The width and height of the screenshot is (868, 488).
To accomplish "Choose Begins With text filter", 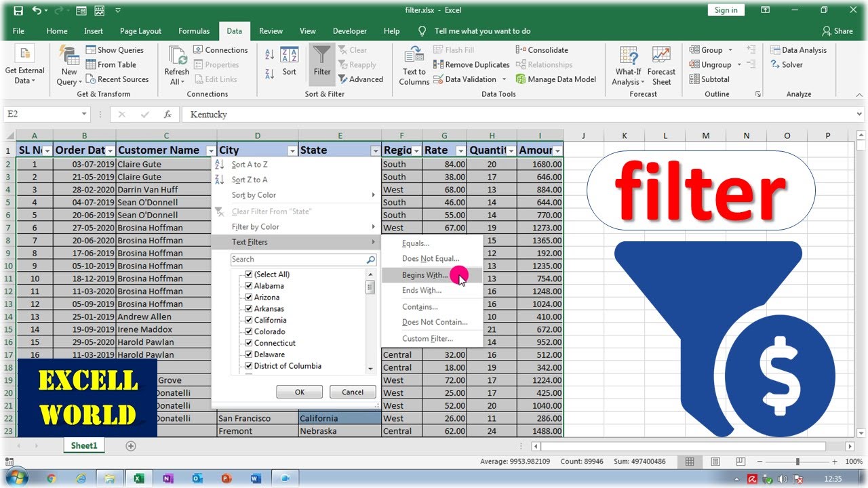I will coord(432,275).
